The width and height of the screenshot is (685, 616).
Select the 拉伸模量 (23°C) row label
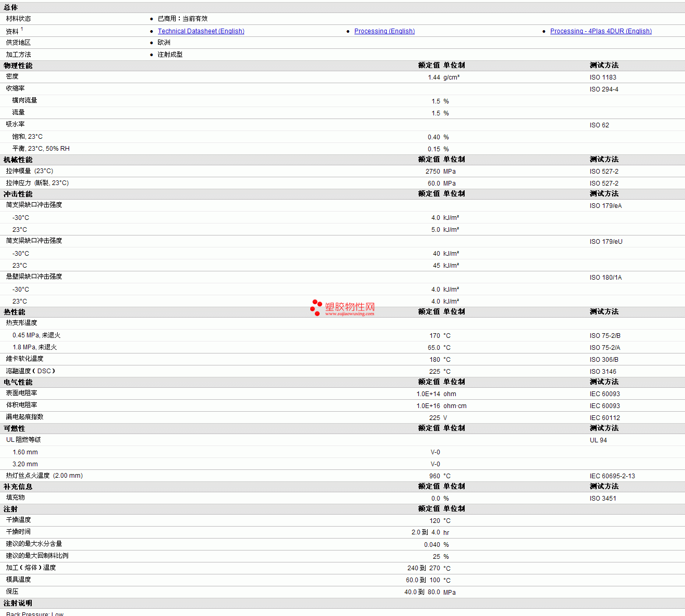click(x=30, y=171)
